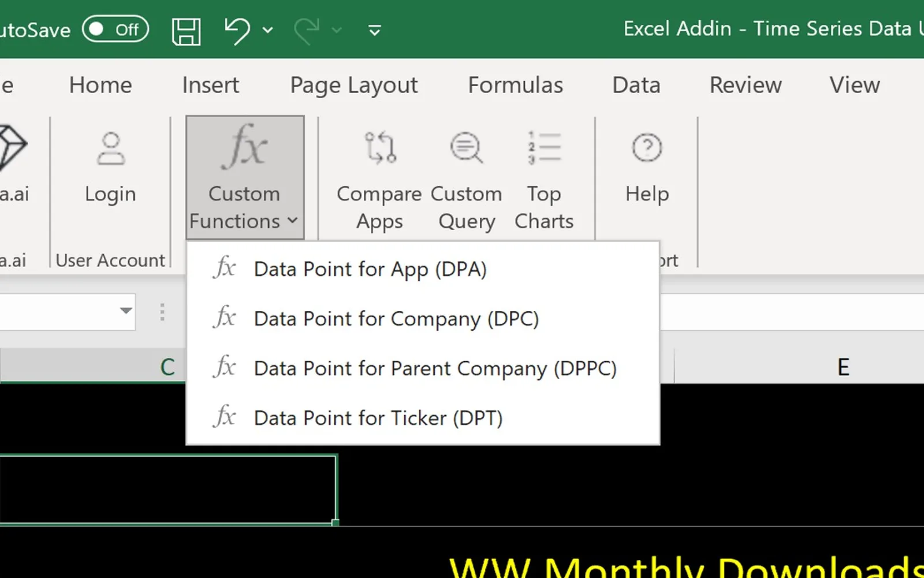Click the selected cell with green border
Screen dimensions: 924x578
coord(167,490)
